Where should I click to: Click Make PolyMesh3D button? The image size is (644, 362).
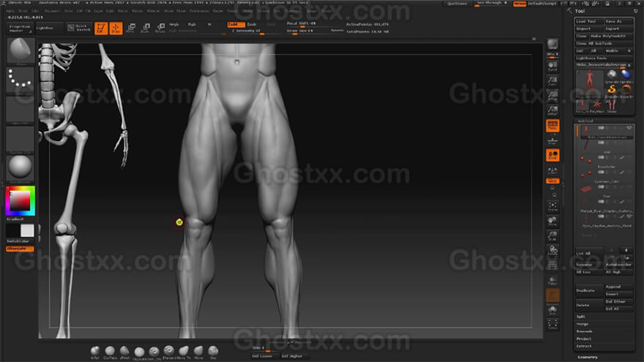coord(611,36)
